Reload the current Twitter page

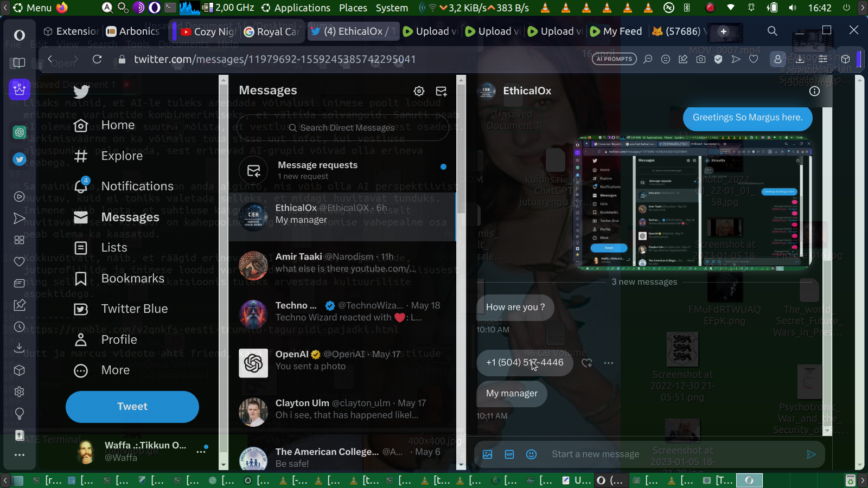pos(97,59)
